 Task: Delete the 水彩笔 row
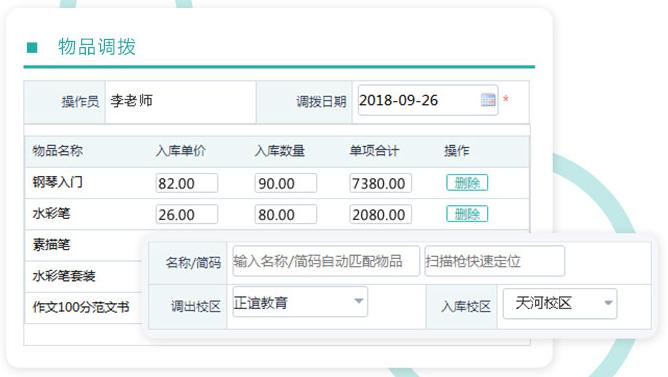pyautogui.click(x=467, y=214)
